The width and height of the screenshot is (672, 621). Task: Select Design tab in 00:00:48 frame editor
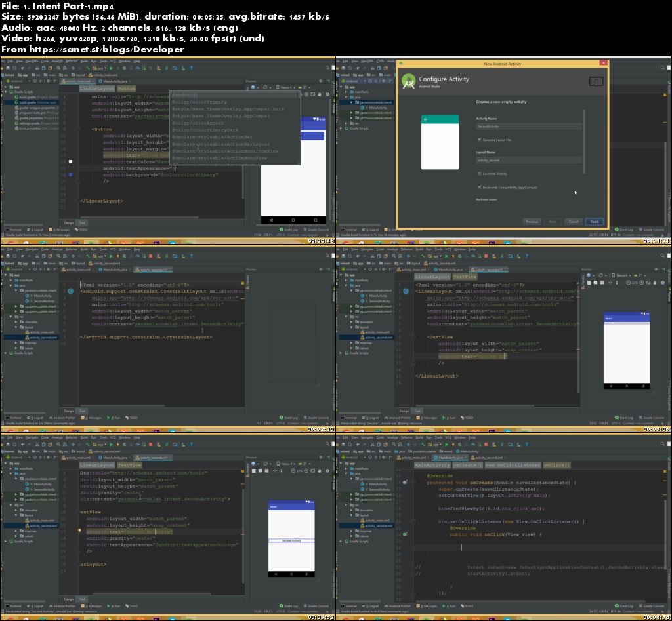68,223
